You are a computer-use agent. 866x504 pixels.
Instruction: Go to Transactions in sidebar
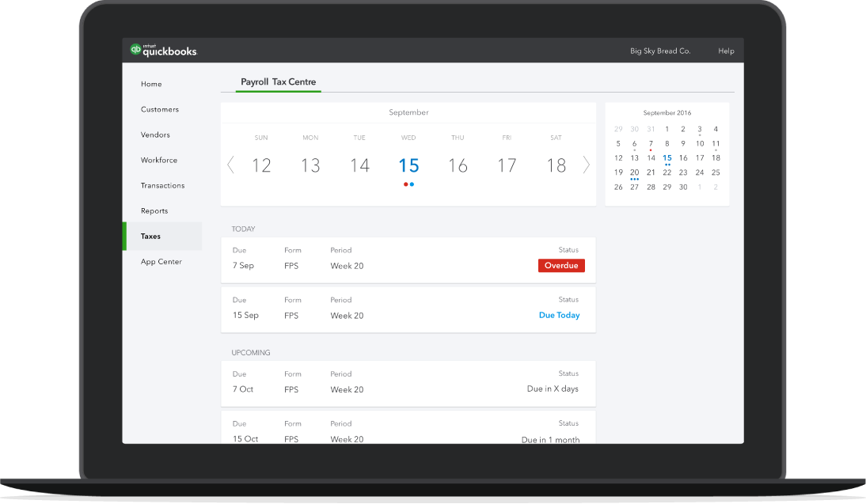[162, 185]
